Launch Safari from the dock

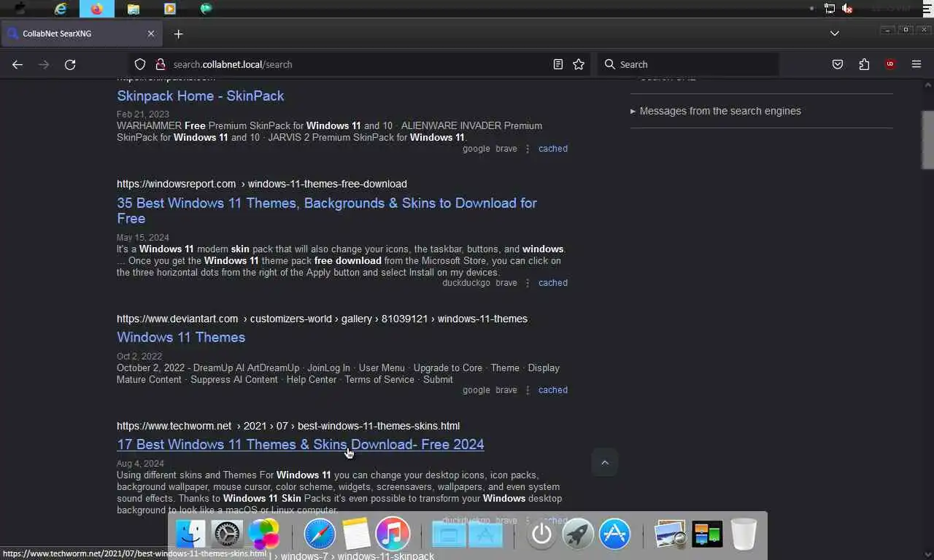[320, 534]
